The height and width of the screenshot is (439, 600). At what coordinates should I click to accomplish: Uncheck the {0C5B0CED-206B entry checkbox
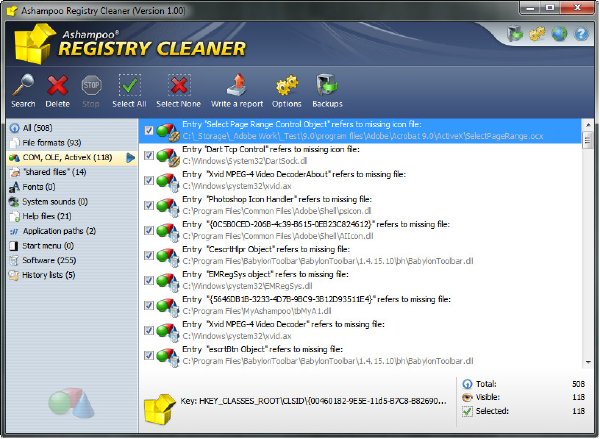(149, 230)
